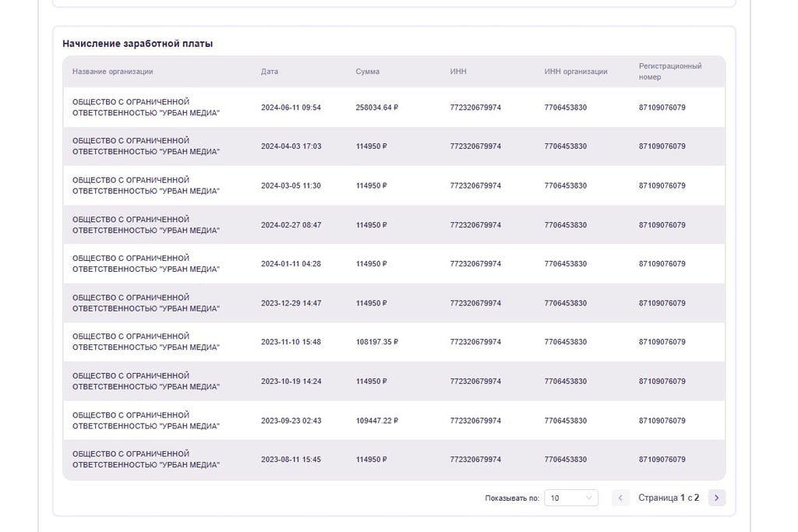Image resolution: width=798 pixels, height=532 pixels.
Task: Click the date 2024-03-05 11:30
Action: point(291,185)
